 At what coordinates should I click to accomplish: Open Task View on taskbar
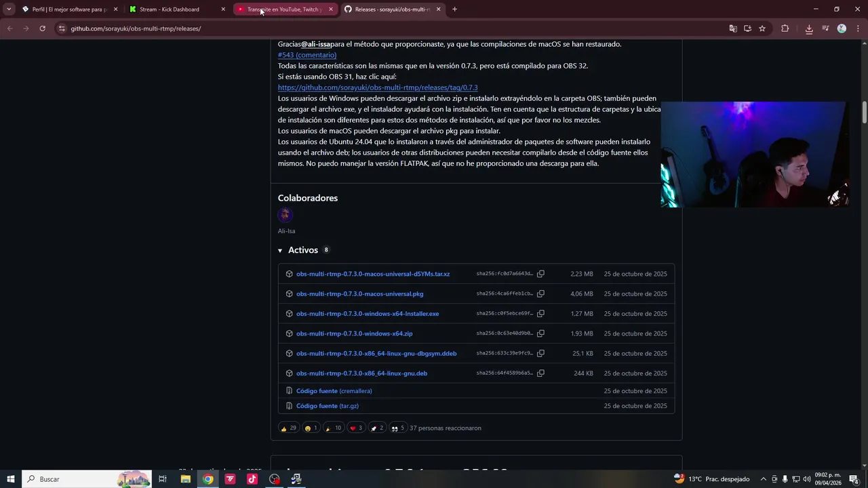click(163, 479)
